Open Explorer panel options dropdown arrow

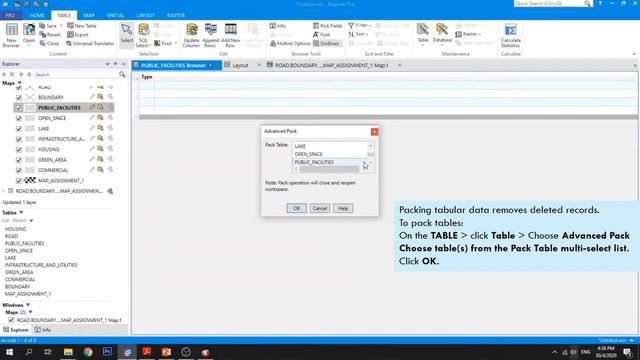(x=107, y=64)
